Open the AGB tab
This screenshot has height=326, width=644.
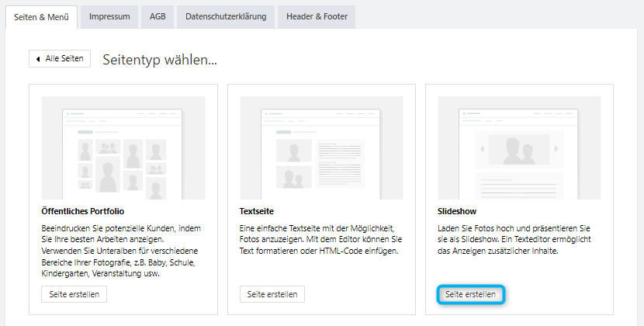158,17
